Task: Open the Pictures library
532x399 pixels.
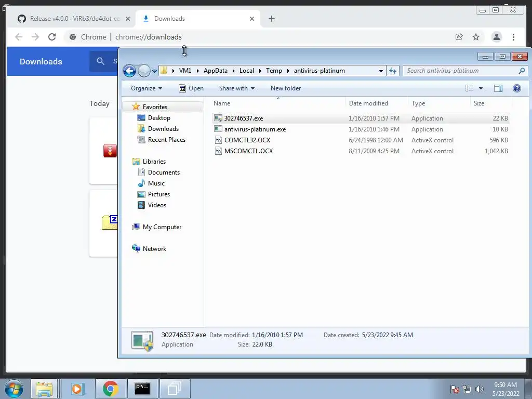Action: (x=159, y=194)
